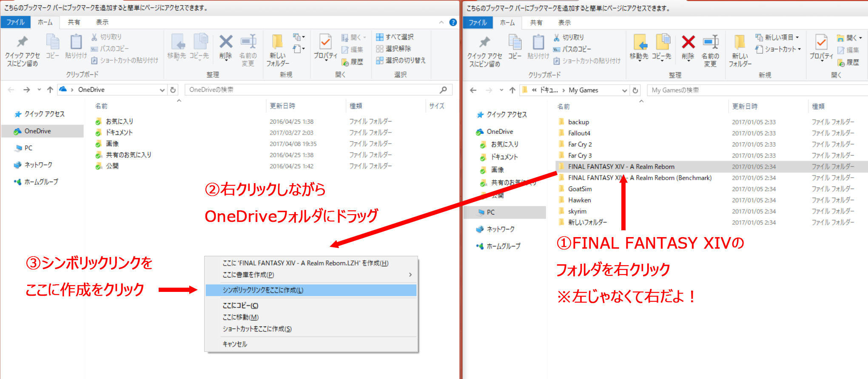Click History (履歴) in right window ribbon
Screen dimensions: 868x379
coord(848,62)
